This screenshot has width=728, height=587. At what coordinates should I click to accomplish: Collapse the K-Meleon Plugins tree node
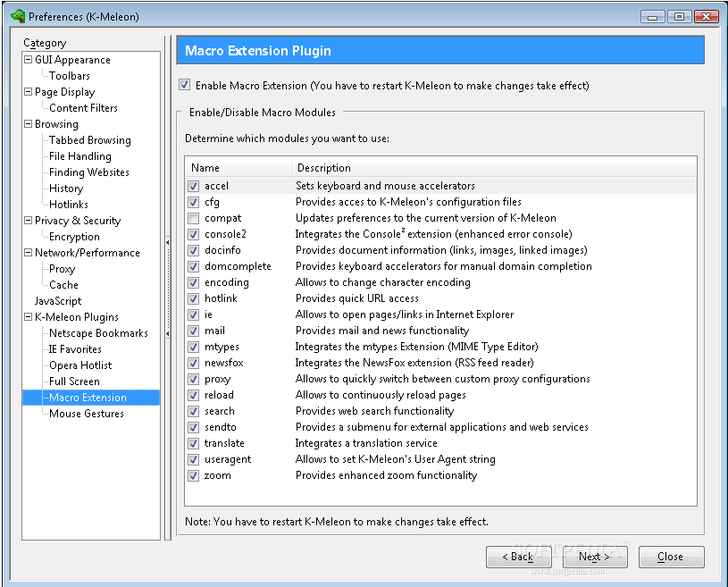tap(29, 316)
